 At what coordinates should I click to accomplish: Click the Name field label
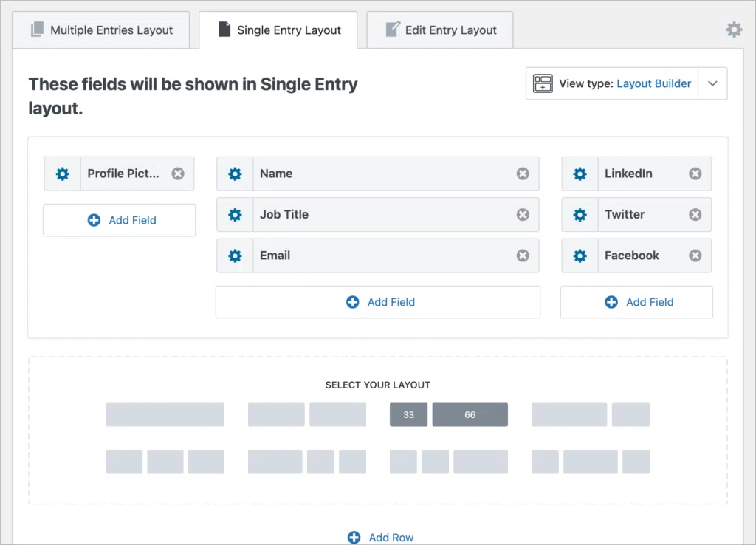tap(276, 174)
